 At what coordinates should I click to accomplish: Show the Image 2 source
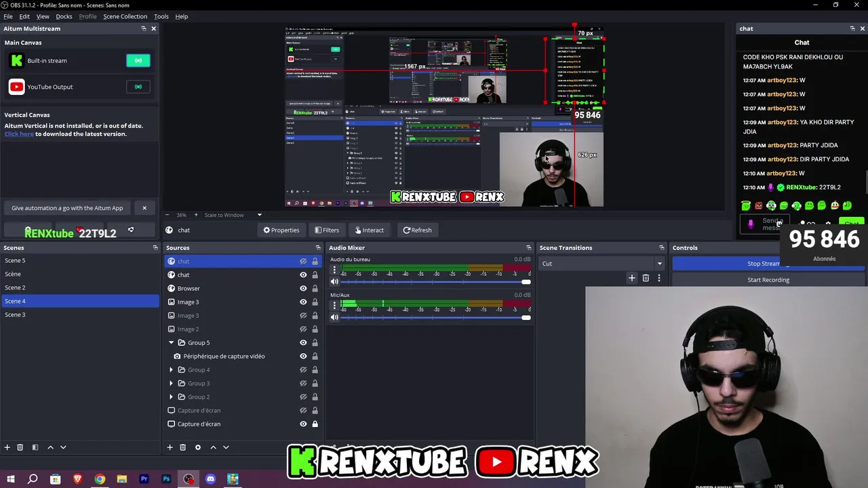click(303, 329)
